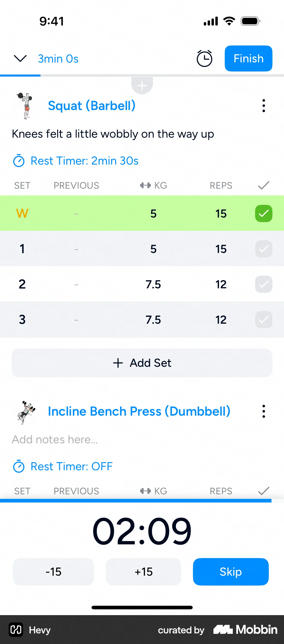The width and height of the screenshot is (284, 644).
Task: Tap stopwatch icon beside Rest Timer 2min 30s
Action: (19, 161)
